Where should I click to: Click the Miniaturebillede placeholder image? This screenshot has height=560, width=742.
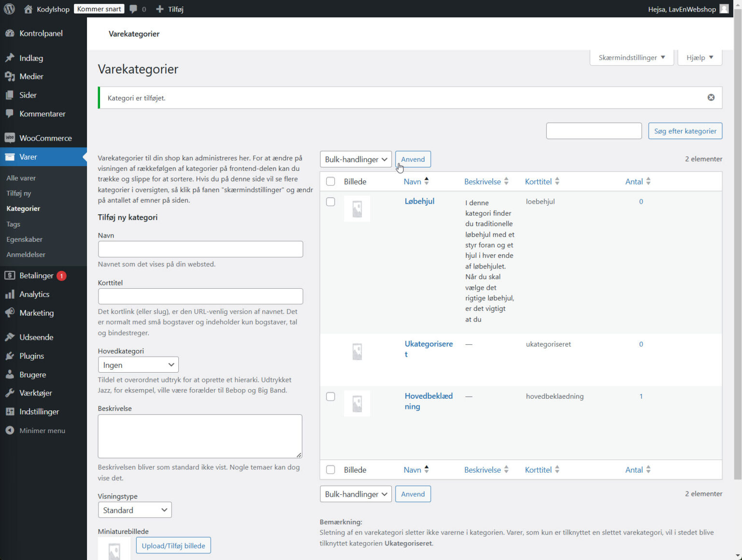coord(114,549)
